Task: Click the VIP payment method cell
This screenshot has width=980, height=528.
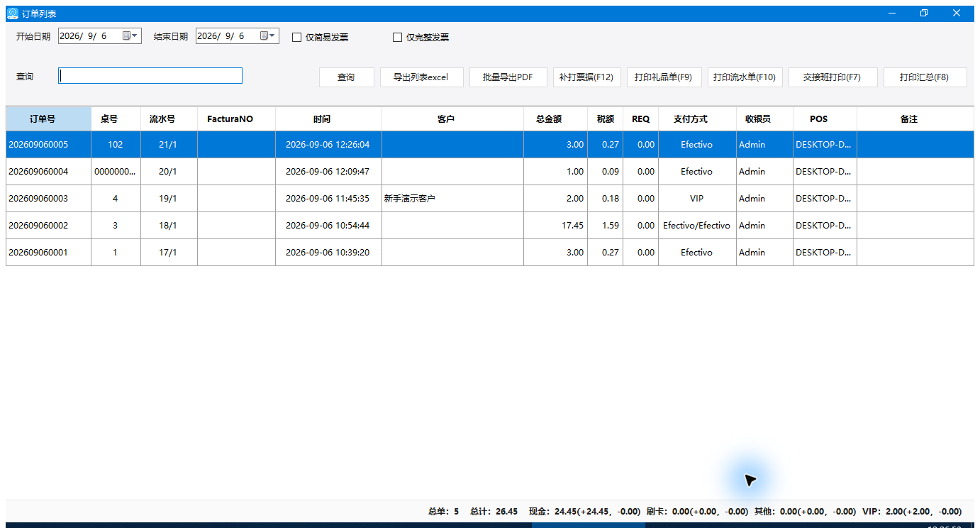Action: click(x=698, y=199)
